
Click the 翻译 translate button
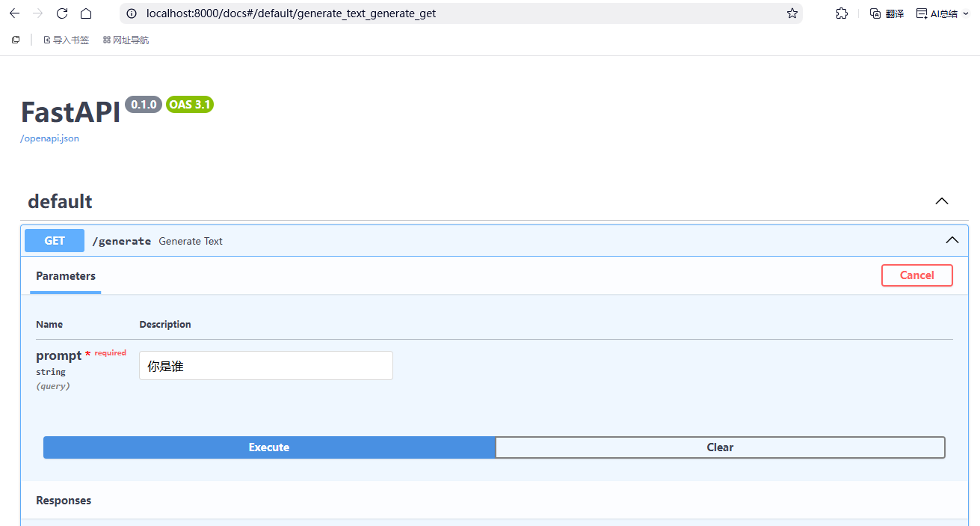pyautogui.click(x=887, y=13)
